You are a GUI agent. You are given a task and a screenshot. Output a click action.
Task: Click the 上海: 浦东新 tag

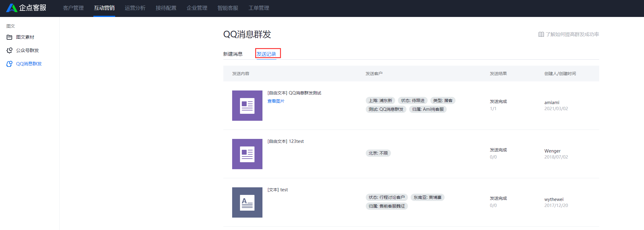click(x=380, y=100)
